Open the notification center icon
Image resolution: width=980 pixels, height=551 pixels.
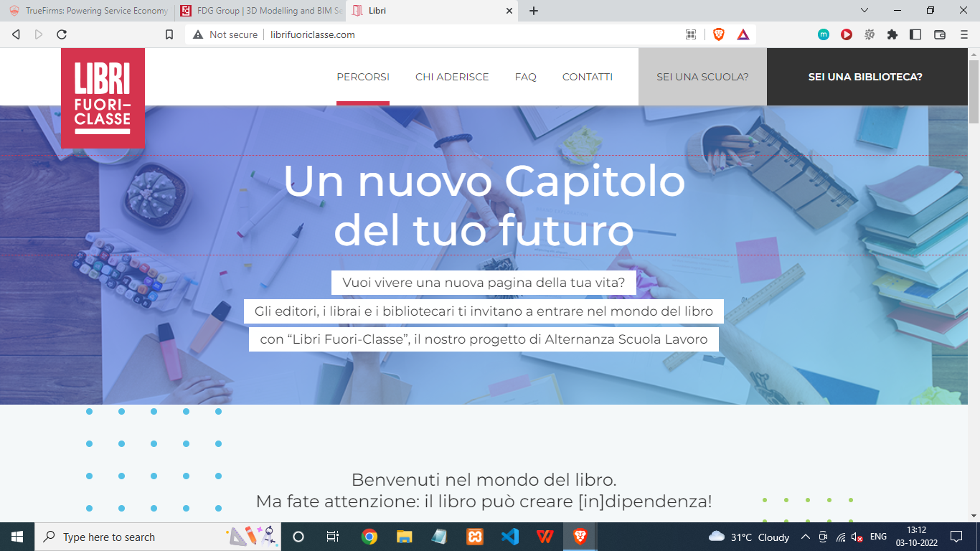coord(956,537)
